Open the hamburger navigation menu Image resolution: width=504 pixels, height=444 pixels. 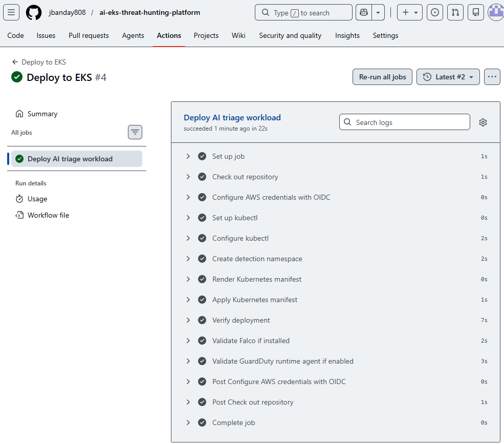(11, 13)
